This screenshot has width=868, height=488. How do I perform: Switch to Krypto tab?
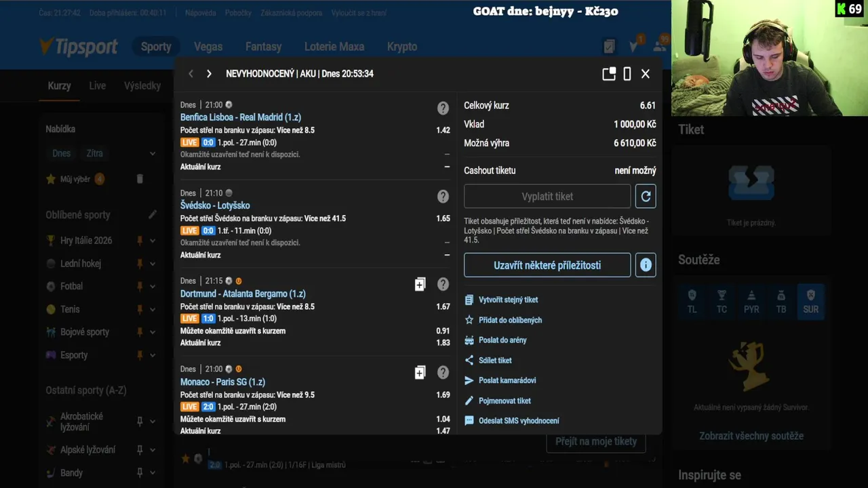(402, 47)
